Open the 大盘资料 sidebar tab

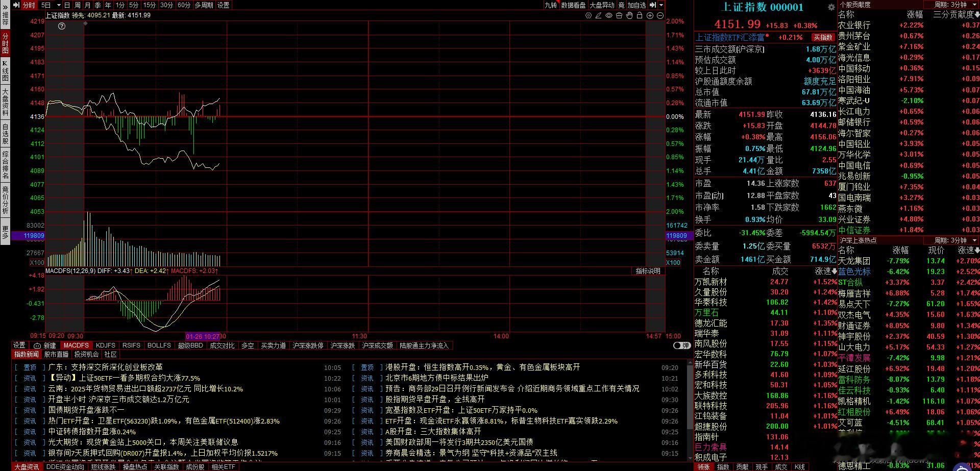pyautogui.click(x=5, y=102)
